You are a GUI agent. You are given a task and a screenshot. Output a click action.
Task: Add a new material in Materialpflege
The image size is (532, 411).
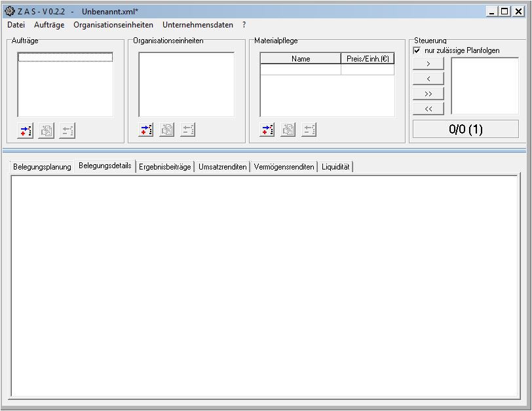[267, 130]
